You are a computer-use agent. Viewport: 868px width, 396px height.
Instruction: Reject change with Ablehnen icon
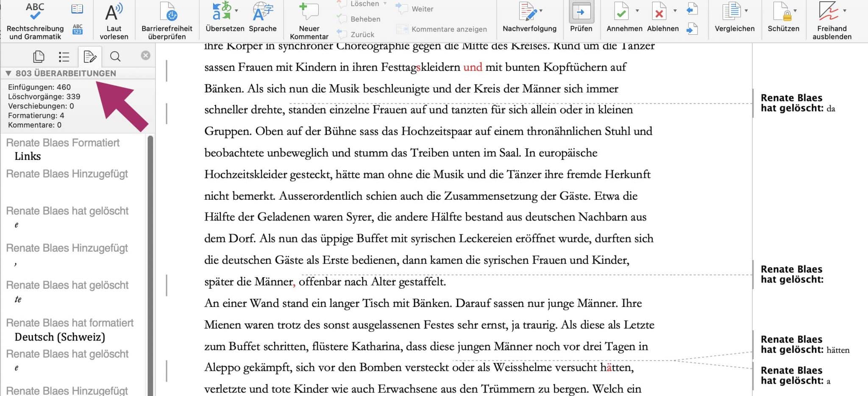coord(659,11)
